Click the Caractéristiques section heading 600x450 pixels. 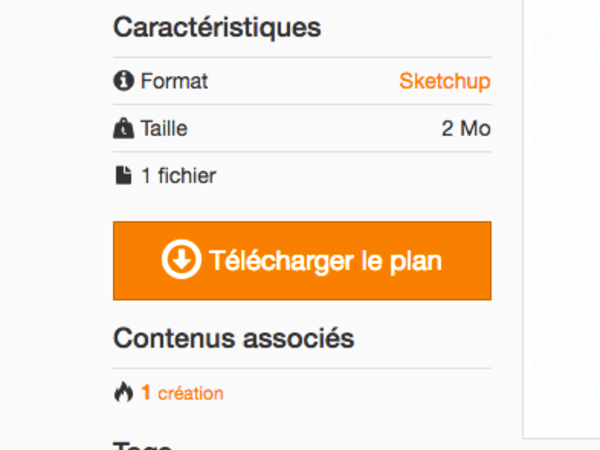click(217, 27)
